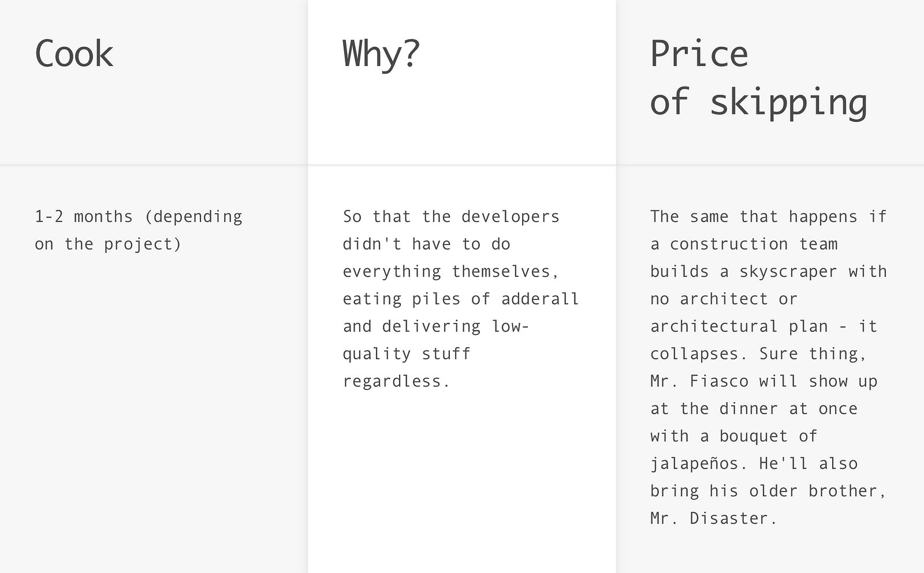The width and height of the screenshot is (924, 573).
Task: Click the "Cook" column heading
Action: tap(74, 54)
